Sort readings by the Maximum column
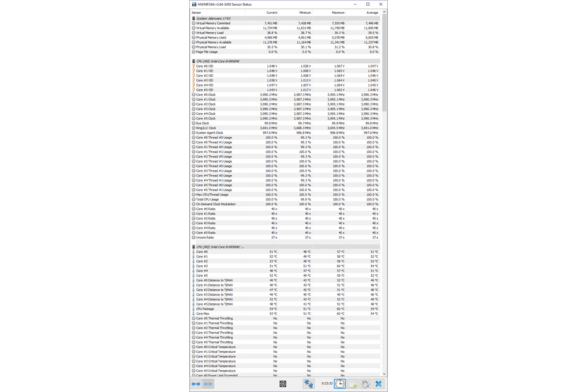This screenshot has width=577, height=392. tap(338, 12)
